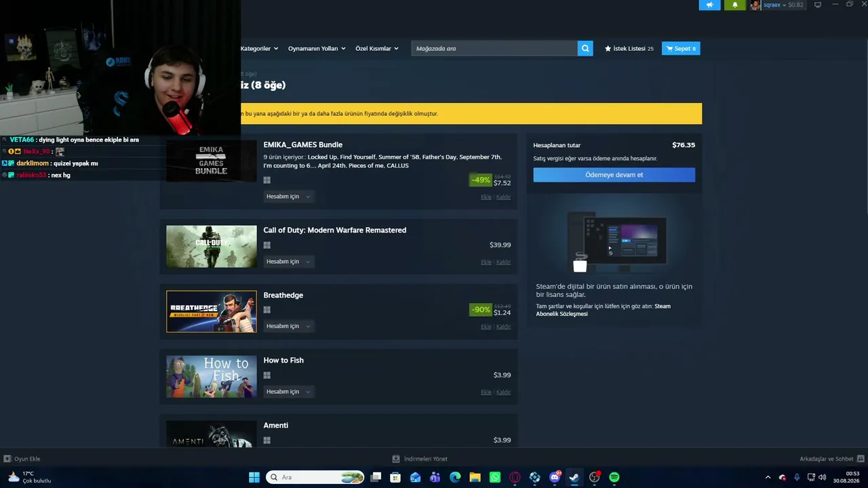Show hidden system tray icons
Viewport: 868px width, 488px height.
pos(768,477)
